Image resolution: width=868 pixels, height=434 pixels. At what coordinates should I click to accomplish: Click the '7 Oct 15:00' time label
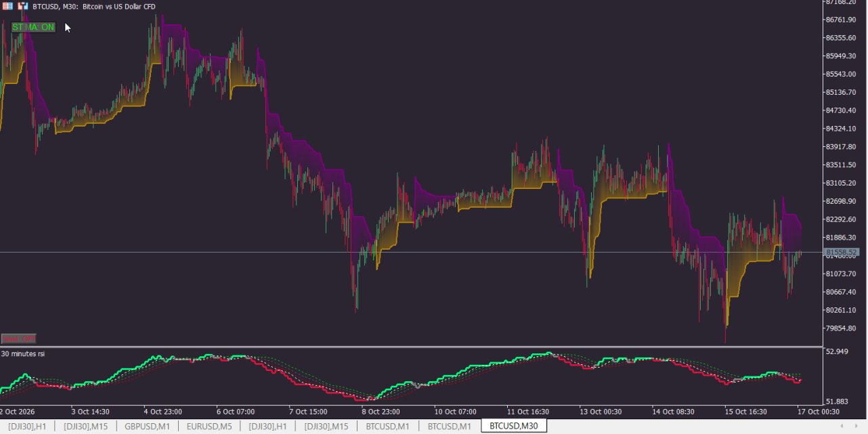(308, 411)
